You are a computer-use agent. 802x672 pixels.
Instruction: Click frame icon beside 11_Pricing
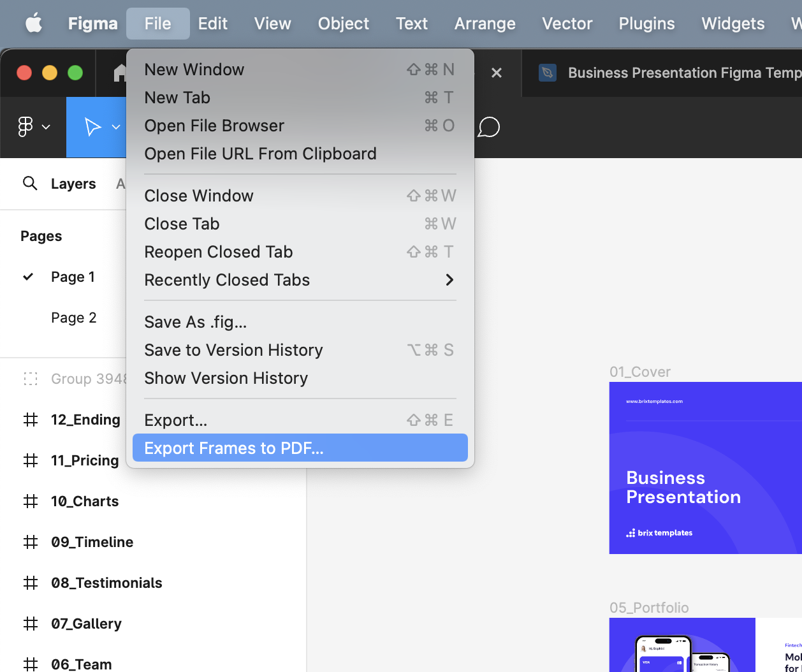pos(30,460)
